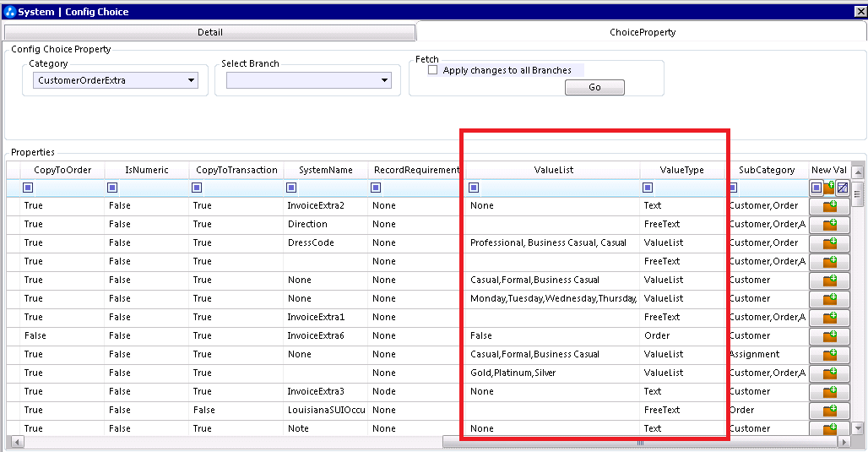Click the horizontal scrollbar left arrow

pos(17,442)
